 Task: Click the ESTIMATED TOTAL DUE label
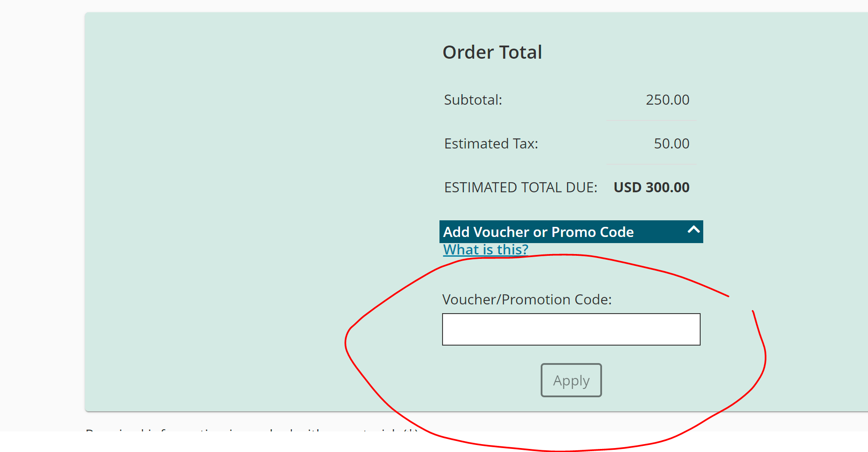pyautogui.click(x=521, y=187)
